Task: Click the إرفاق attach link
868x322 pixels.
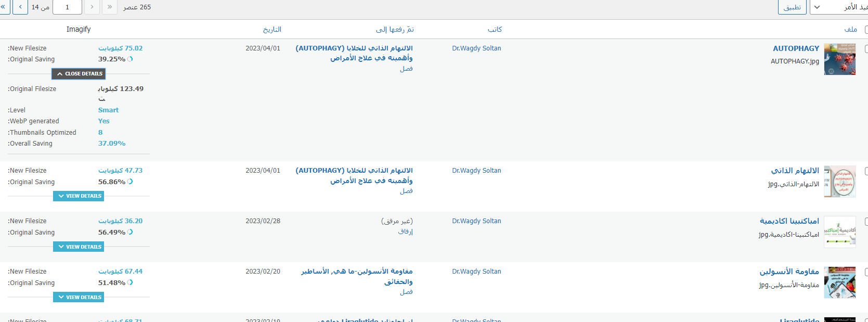Action: (405, 231)
